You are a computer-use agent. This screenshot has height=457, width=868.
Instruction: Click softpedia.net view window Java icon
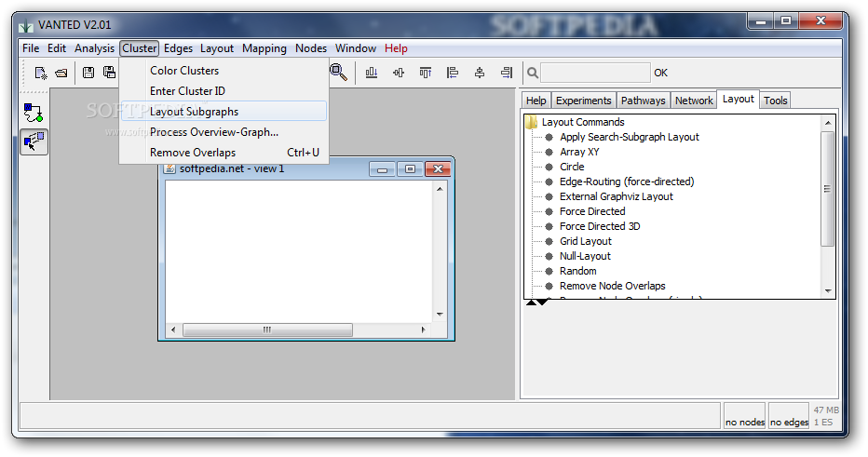pos(170,168)
